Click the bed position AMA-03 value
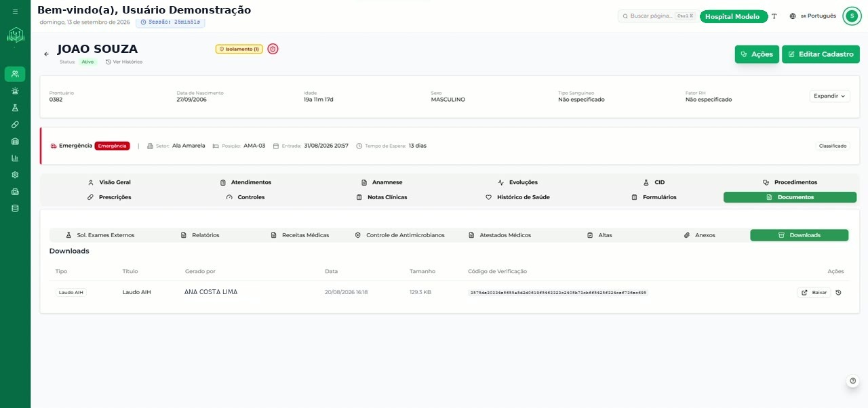 coord(254,146)
